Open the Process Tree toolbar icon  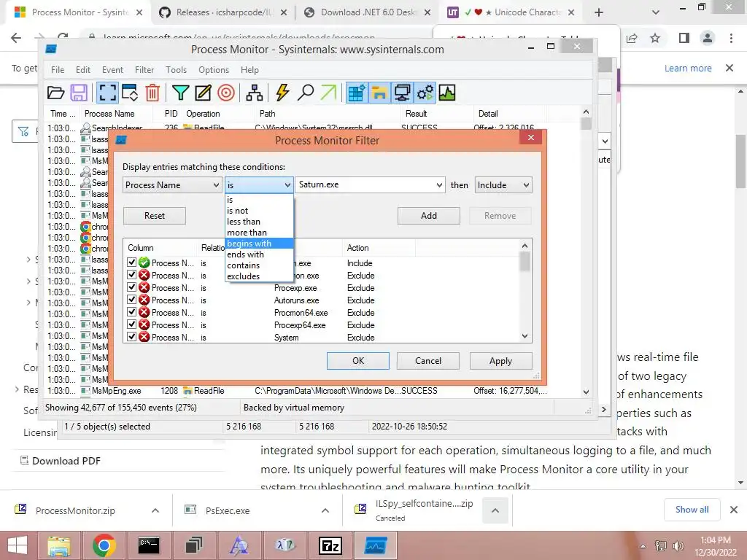coord(254,93)
